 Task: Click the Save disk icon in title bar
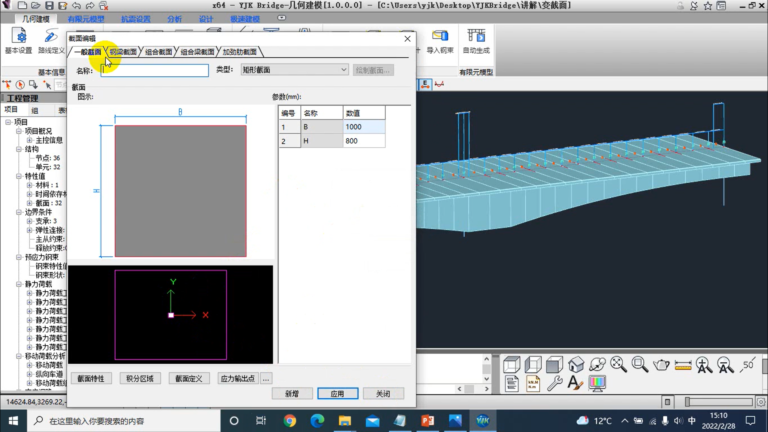pyautogui.click(x=49, y=5)
